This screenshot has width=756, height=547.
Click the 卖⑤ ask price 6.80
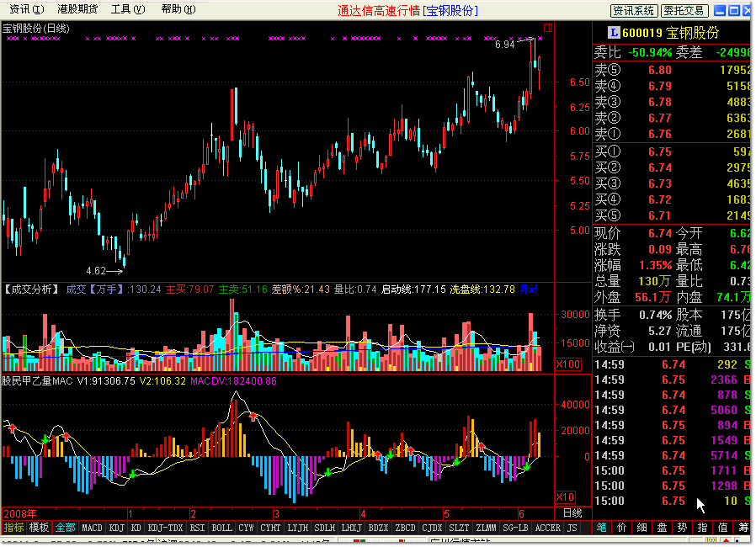659,71
